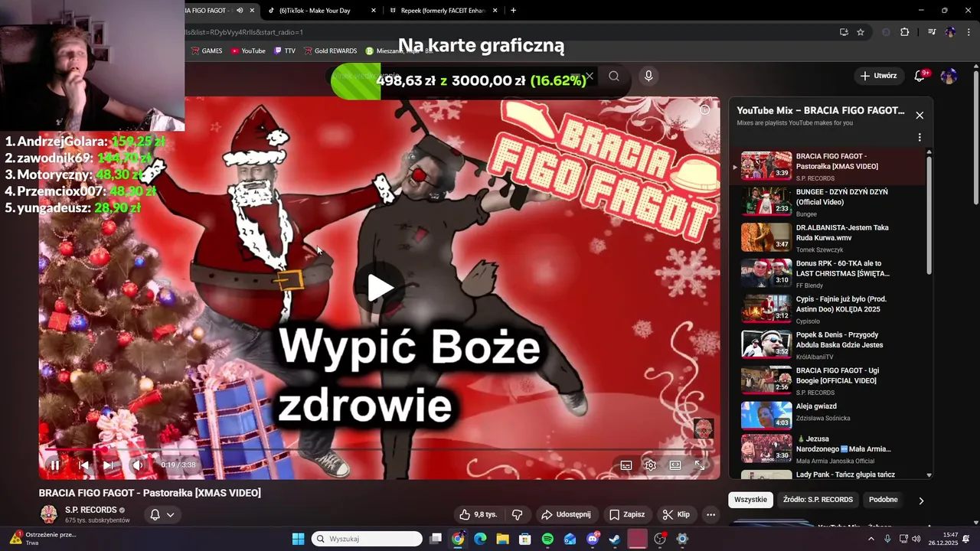Click the Chrome profile avatar
Screen dimensions: 980x551
951,32
